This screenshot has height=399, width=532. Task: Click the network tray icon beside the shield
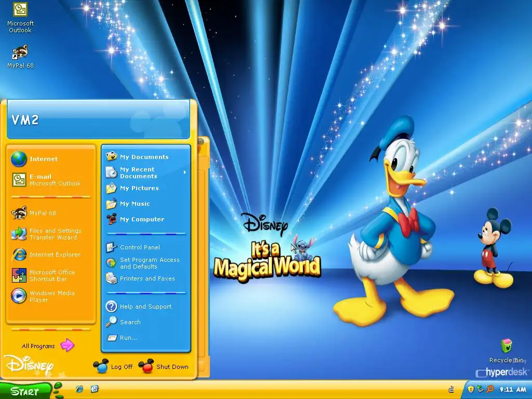pos(480,389)
